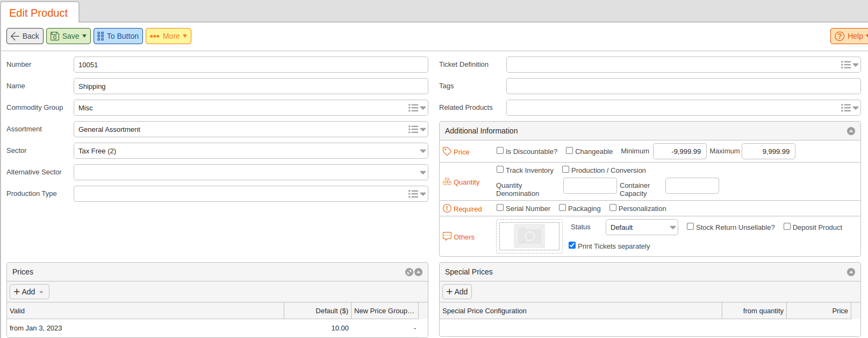Click the Maximum price field
This screenshot has height=338, width=868.
point(768,151)
